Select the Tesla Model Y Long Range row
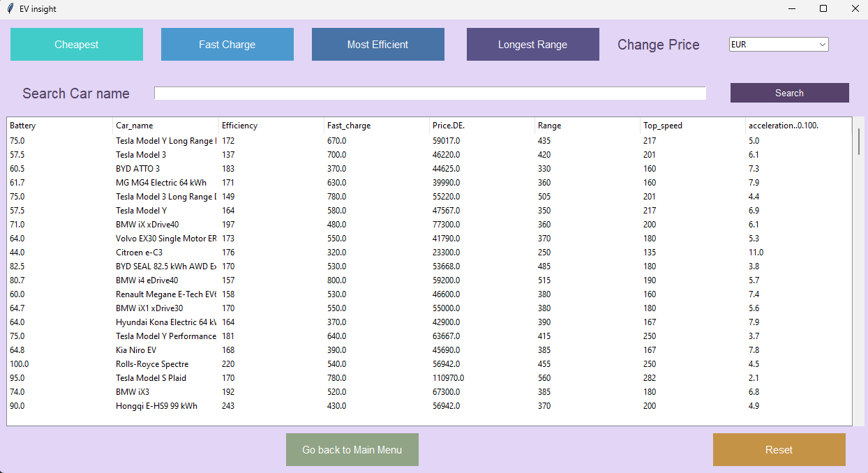This screenshot has width=868, height=473. (x=429, y=141)
